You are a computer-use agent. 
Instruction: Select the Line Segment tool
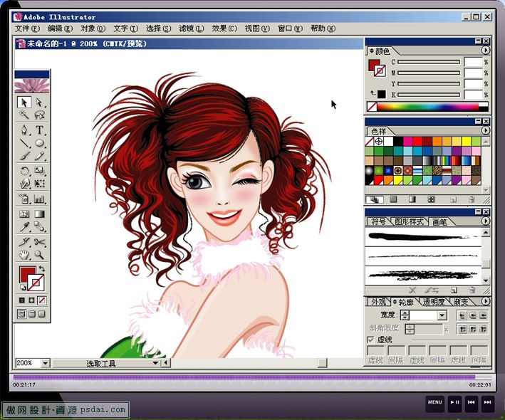click(24, 143)
